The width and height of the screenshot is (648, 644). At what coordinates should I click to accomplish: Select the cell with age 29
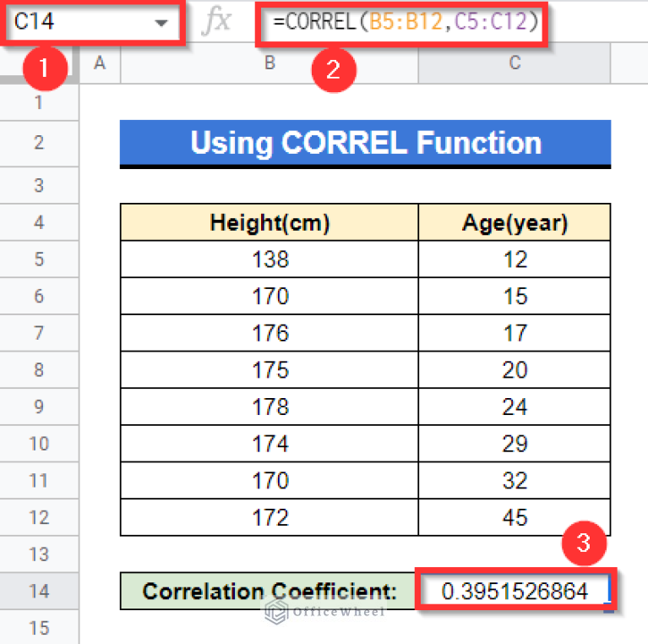pyautogui.click(x=515, y=444)
